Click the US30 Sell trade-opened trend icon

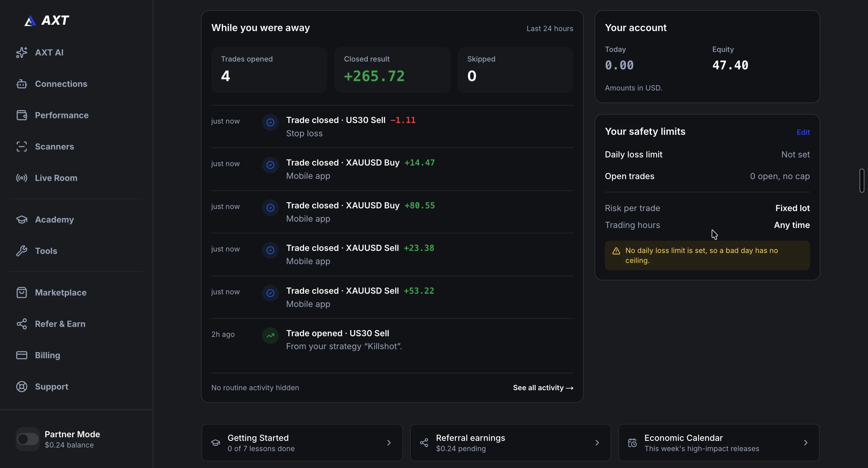(270, 335)
